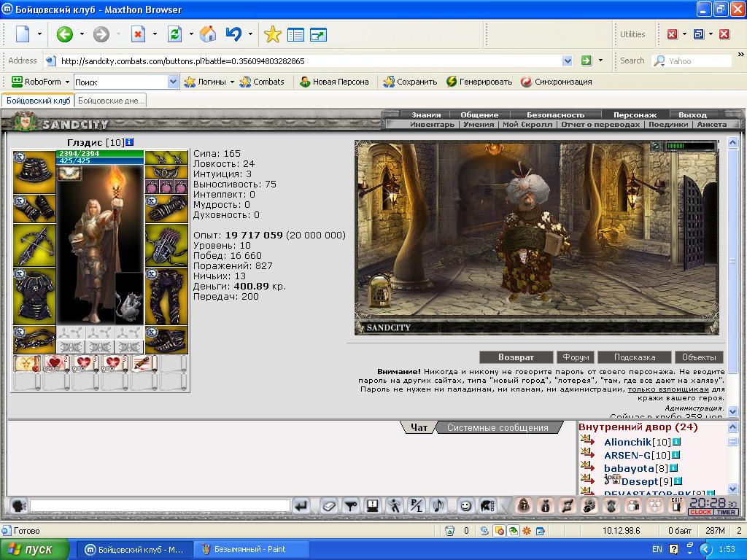
Task: Open the Персонаж menu
Action: point(635,114)
